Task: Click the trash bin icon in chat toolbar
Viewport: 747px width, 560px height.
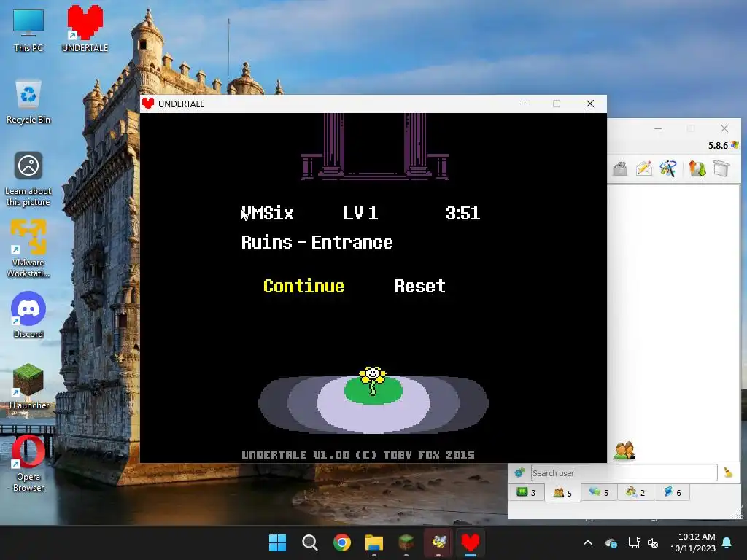Action: pyautogui.click(x=721, y=168)
